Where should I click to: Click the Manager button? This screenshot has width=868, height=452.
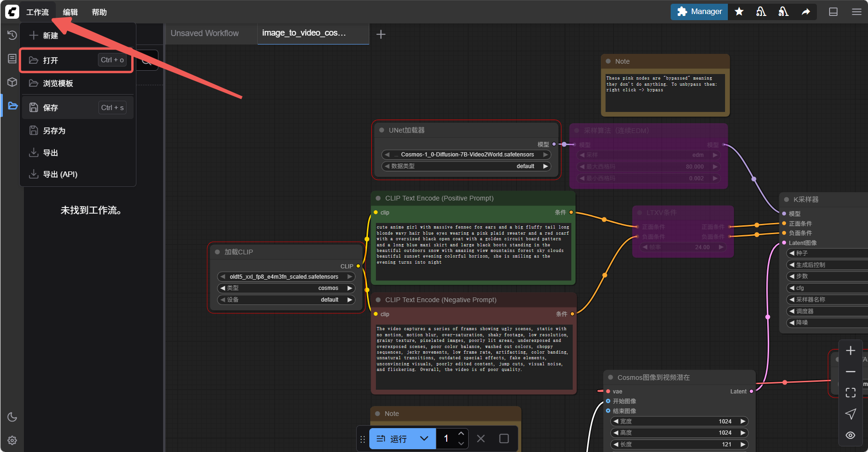click(699, 12)
